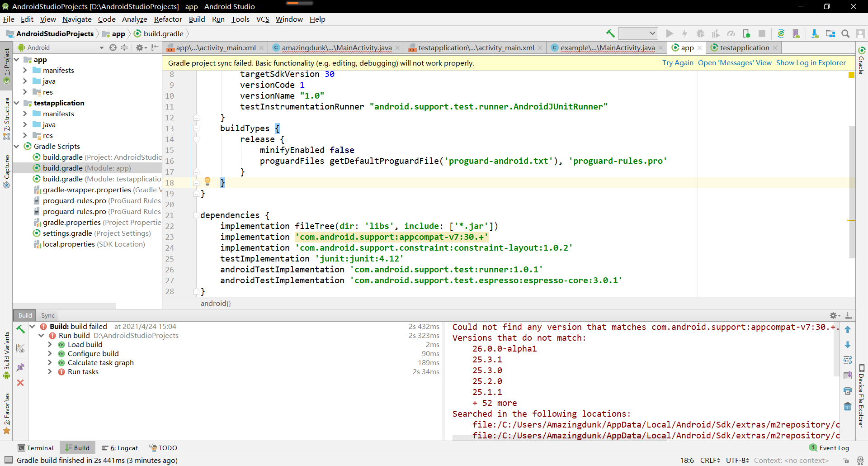Open the Terminal tool window button
Screen dimensions: 868x466
point(36,448)
